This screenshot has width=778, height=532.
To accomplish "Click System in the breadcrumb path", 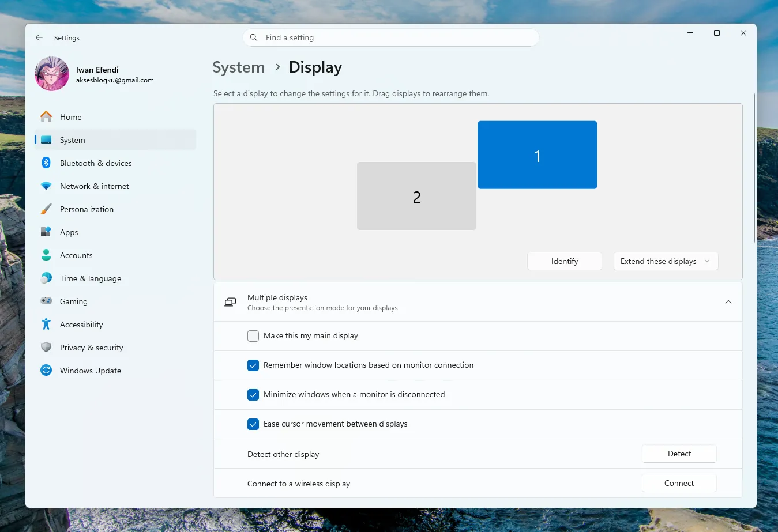I will [x=238, y=67].
